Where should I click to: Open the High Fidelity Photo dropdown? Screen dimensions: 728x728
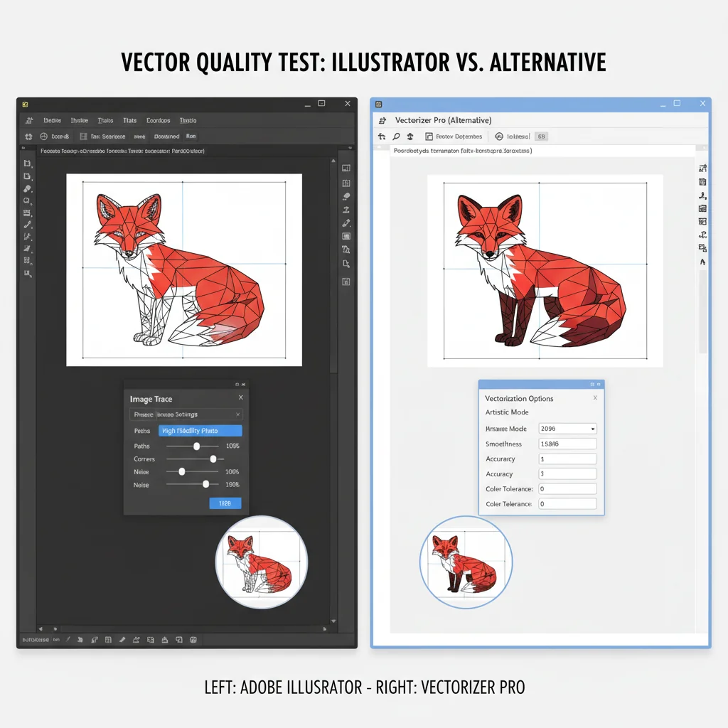[200, 430]
